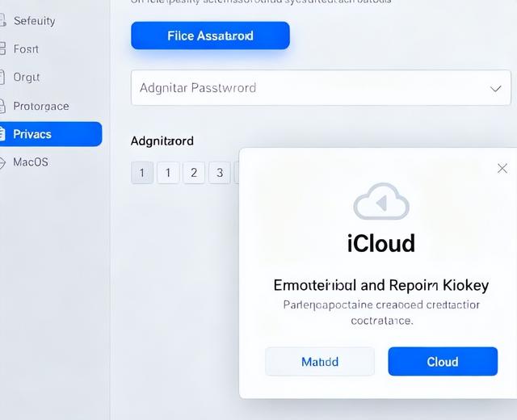Click the Orgtt sidebar icon
517x420 pixels.
coord(2,78)
